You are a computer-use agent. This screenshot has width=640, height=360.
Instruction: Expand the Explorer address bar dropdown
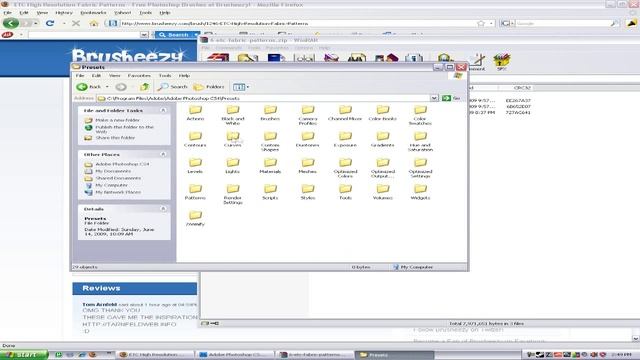(x=434, y=98)
